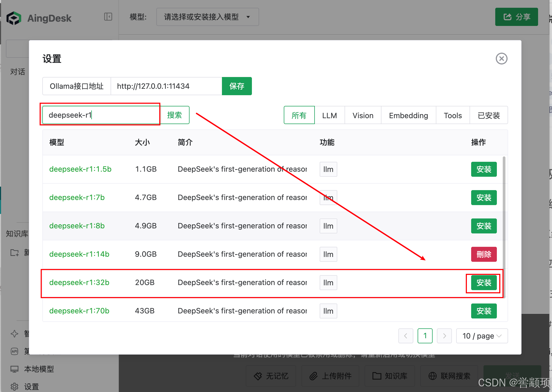This screenshot has width=552, height=392.
Task: Click the API icon in sidebar
Action: 14,351
